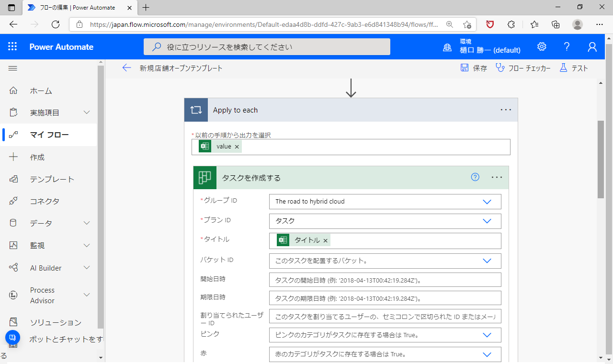Click the テスト button
Image resolution: width=613 pixels, height=364 pixels.
point(574,68)
